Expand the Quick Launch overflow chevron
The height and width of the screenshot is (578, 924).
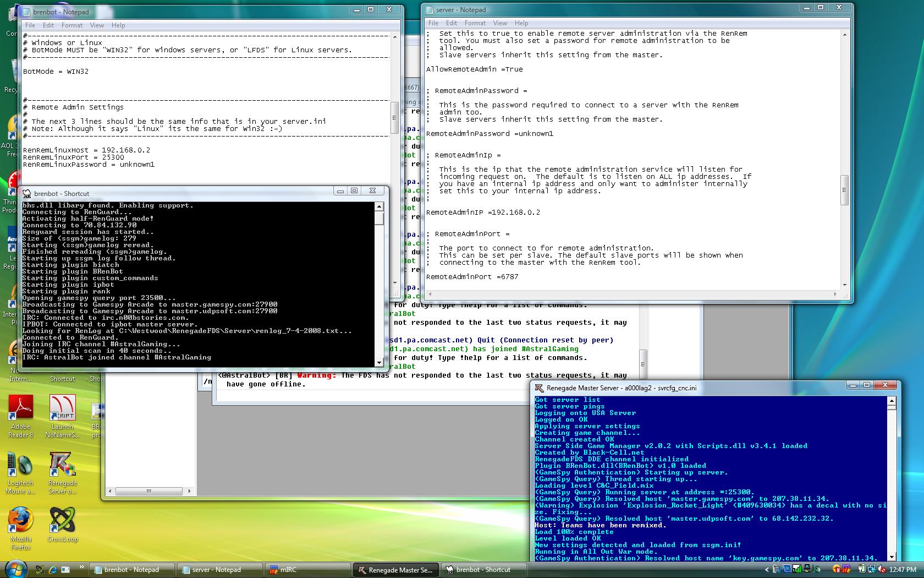click(82, 567)
